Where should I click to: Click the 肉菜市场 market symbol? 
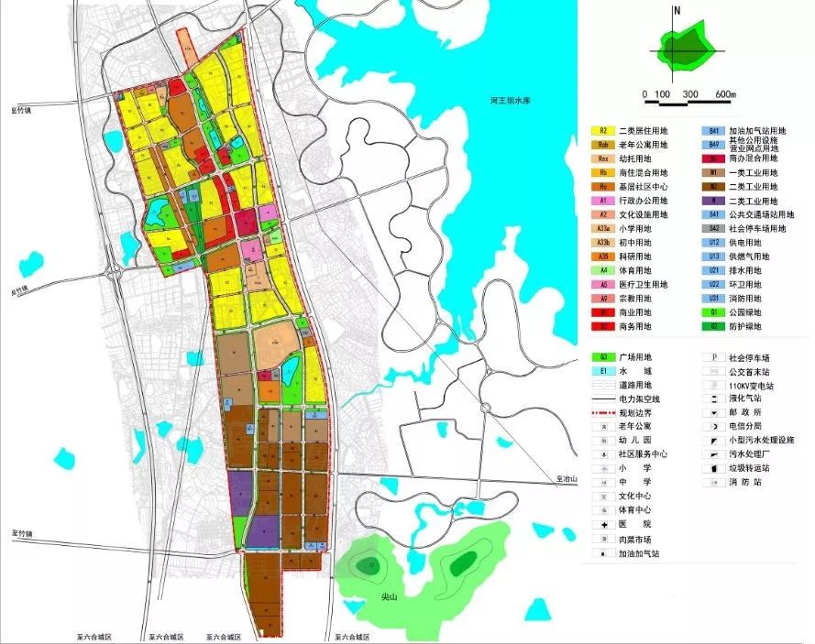point(604,539)
